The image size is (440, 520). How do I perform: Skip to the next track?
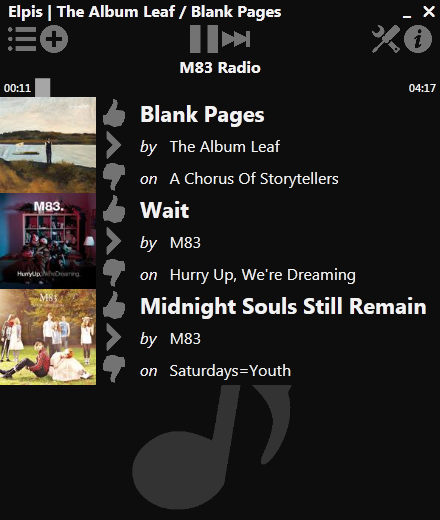[x=236, y=39]
